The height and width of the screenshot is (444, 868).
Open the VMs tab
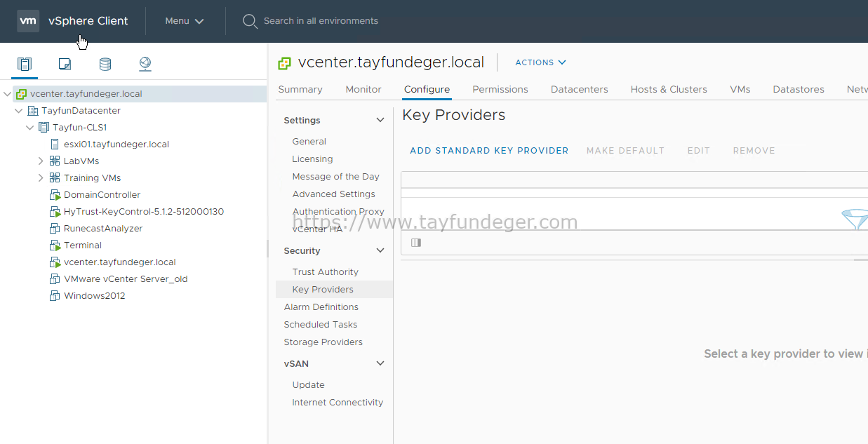tap(740, 89)
